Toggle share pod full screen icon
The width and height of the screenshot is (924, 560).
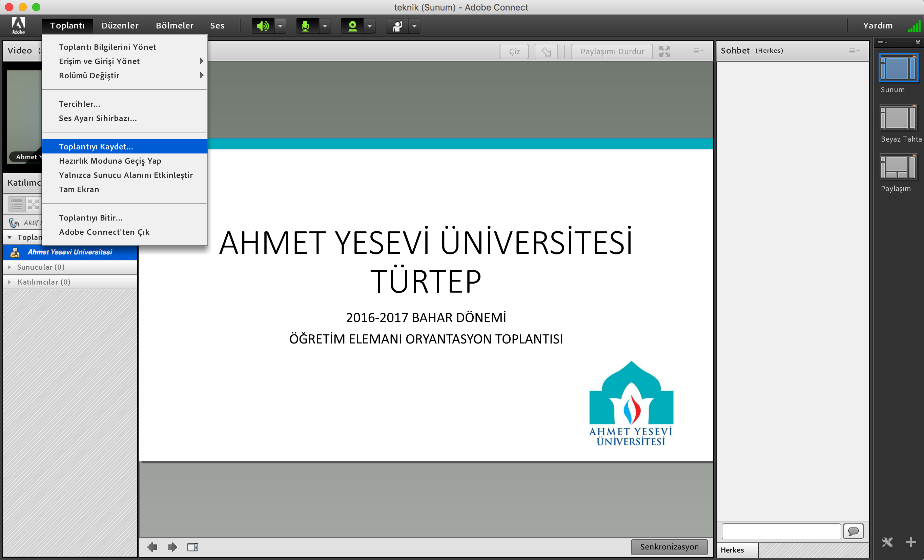point(665,51)
